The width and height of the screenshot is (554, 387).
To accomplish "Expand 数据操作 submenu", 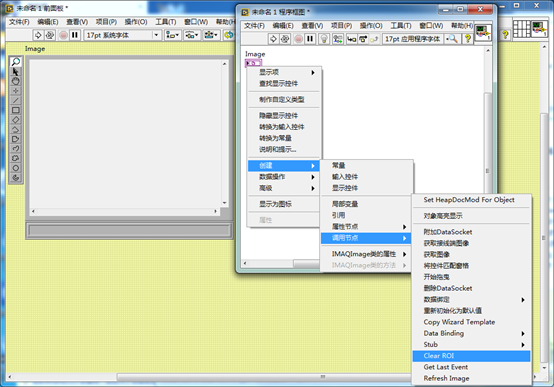I will tap(285, 177).
